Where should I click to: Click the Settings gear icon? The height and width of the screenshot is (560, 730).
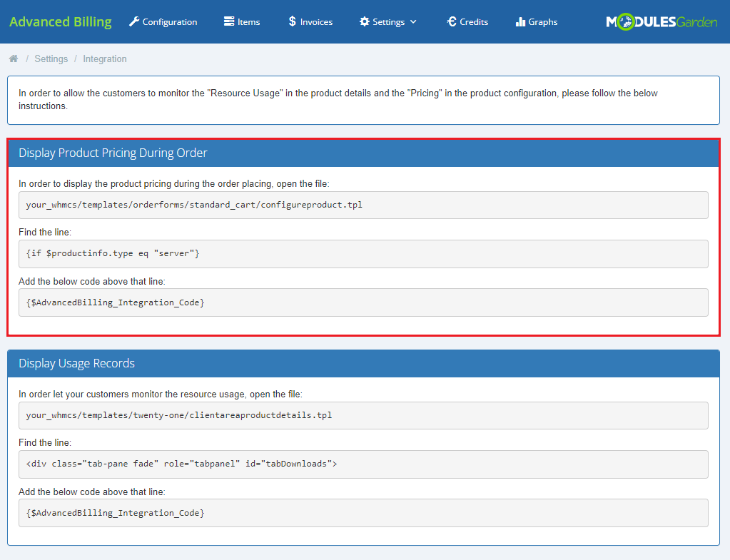(x=365, y=22)
